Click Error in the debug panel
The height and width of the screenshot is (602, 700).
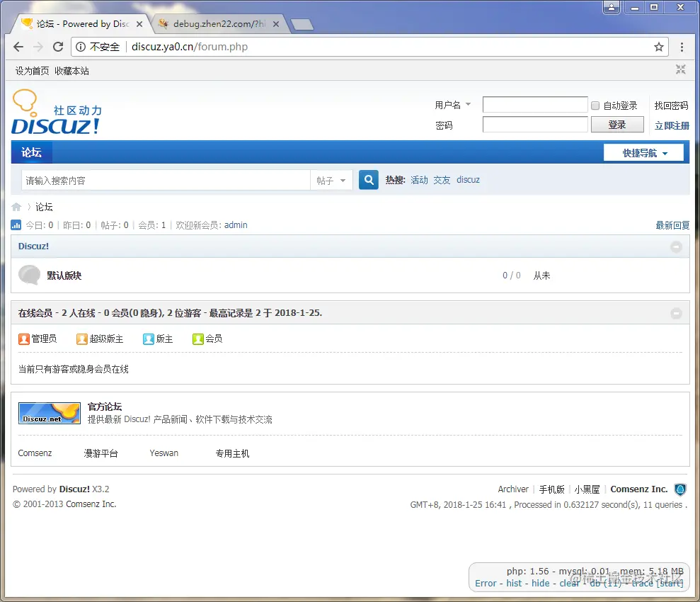[x=486, y=584]
